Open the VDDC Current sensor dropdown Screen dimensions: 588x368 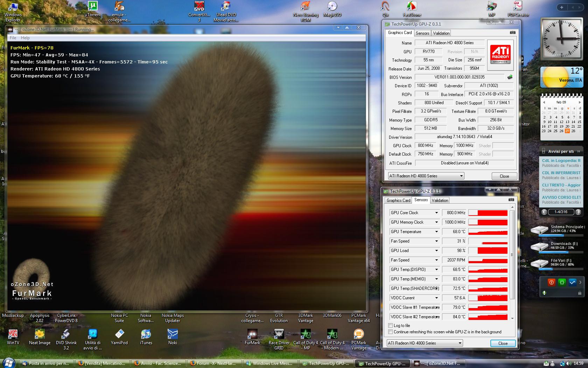(436, 298)
